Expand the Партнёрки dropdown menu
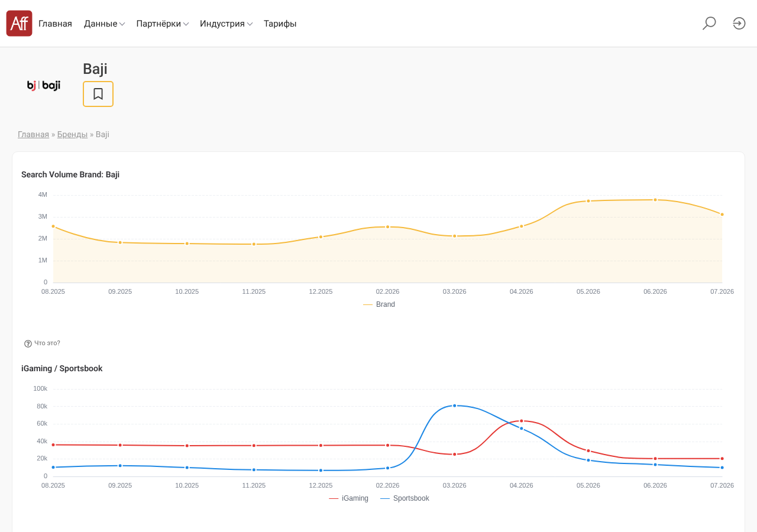757x532 pixels. click(x=163, y=24)
